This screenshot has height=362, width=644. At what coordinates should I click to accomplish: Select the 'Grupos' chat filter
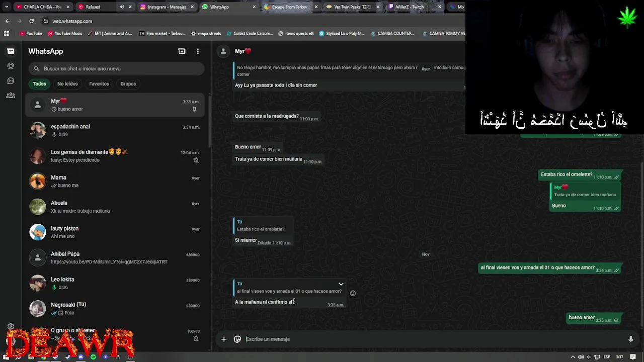(x=128, y=84)
